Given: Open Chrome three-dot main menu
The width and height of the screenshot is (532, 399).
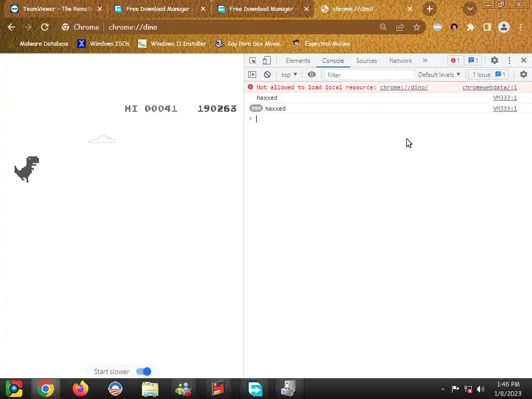Looking at the screenshot, I should (x=521, y=27).
